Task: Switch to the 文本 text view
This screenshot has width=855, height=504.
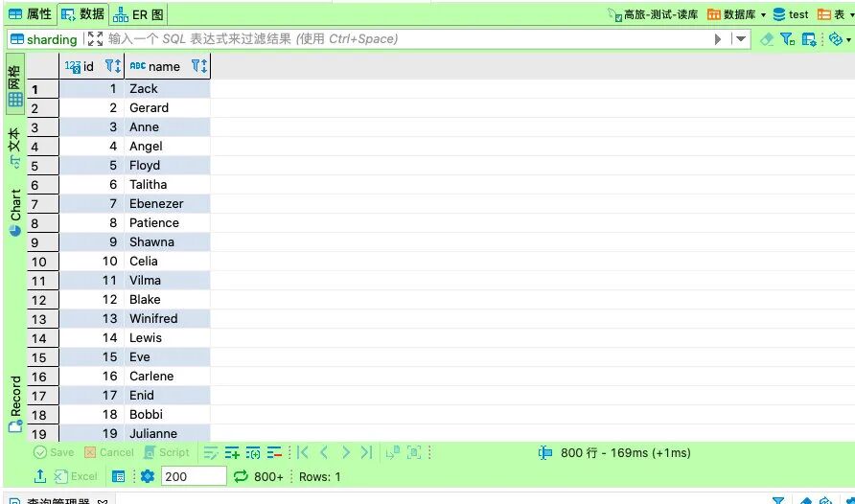Action: click(15, 147)
